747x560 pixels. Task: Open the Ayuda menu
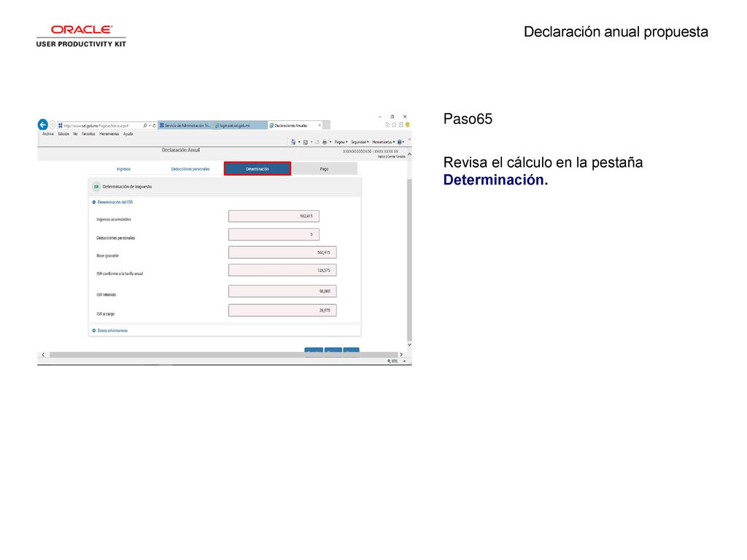click(128, 134)
